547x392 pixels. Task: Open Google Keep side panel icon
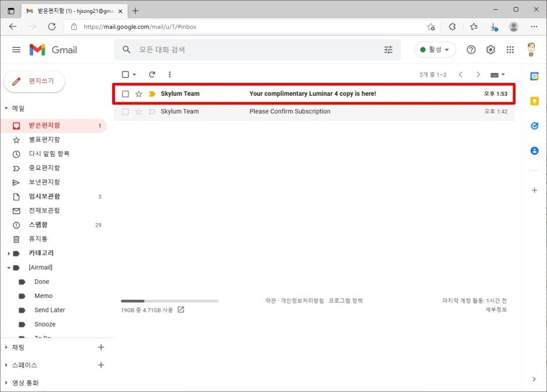click(x=534, y=101)
